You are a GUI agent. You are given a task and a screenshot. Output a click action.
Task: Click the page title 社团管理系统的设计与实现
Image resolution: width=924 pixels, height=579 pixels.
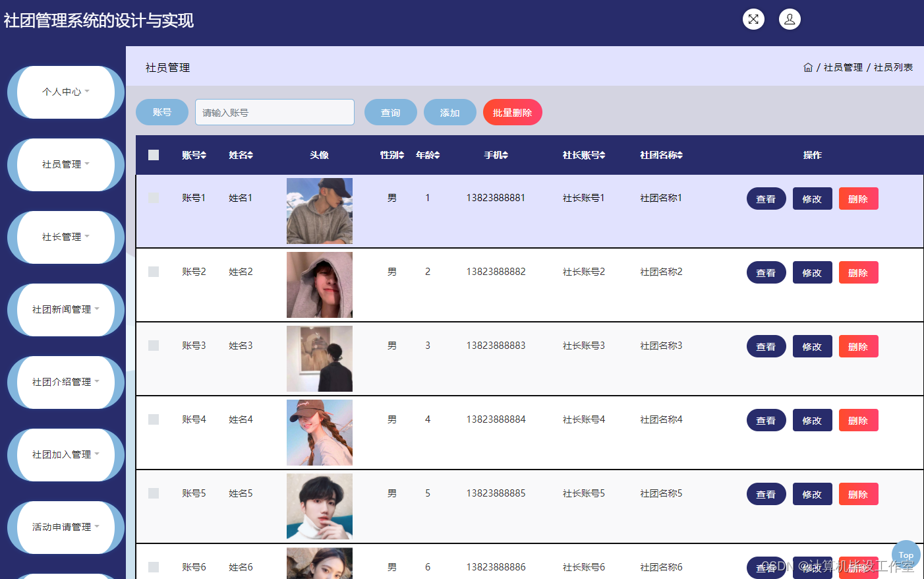pos(99,20)
